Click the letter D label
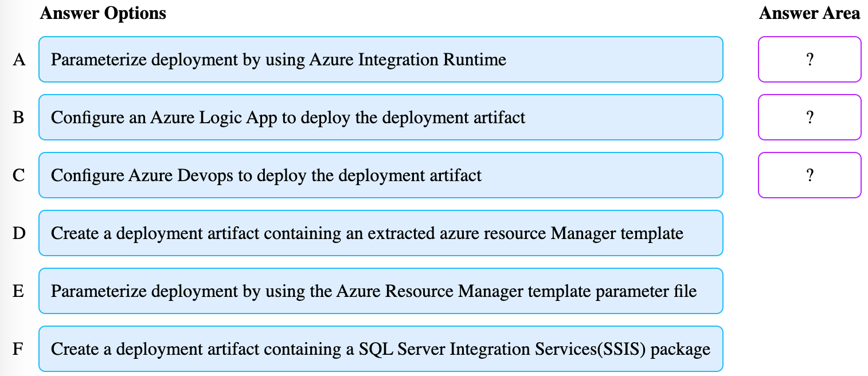Viewport: 868px width, 376px height. 19,233
